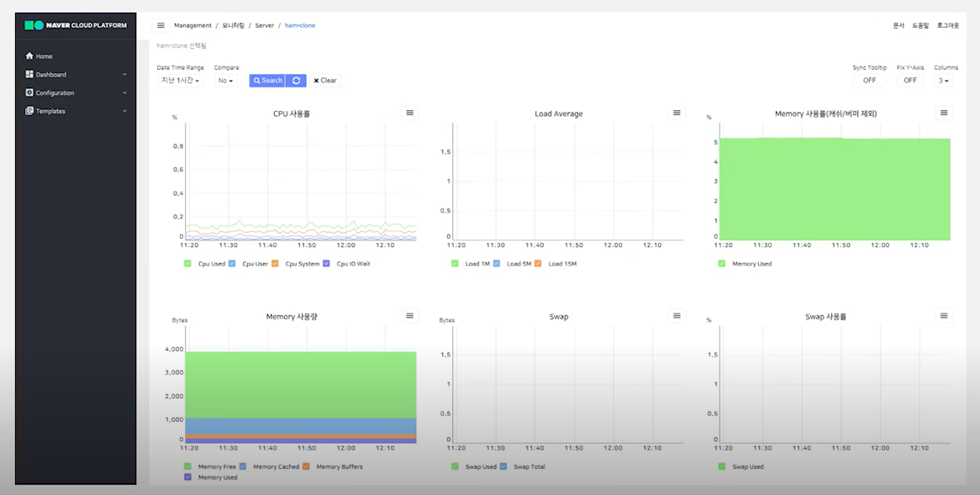
Task: Click the Templates icon in sidebar
Action: pyautogui.click(x=29, y=111)
